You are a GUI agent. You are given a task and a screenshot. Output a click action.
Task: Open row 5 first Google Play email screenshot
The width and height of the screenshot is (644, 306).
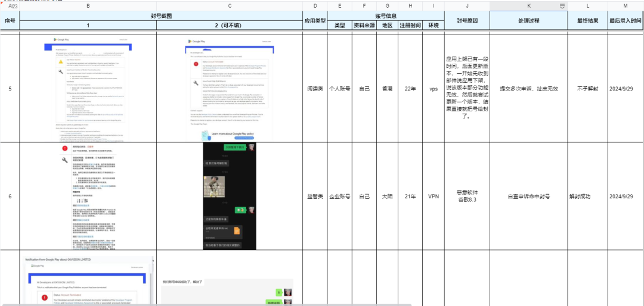click(88, 89)
